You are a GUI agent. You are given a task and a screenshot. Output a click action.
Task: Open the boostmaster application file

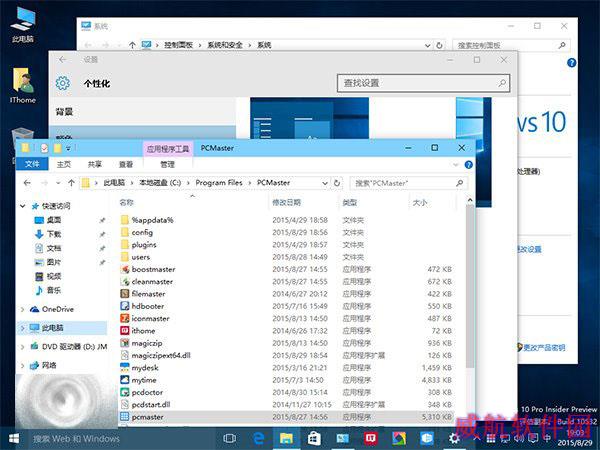[x=153, y=269]
